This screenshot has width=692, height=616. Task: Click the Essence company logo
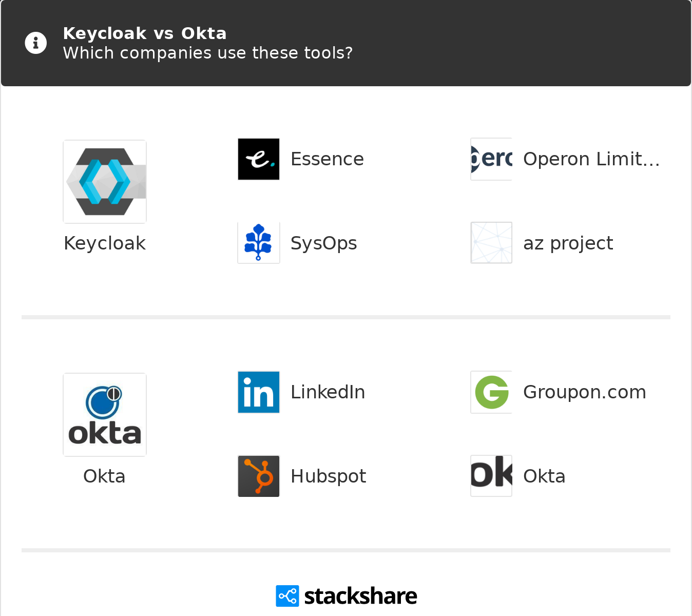click(x=258, y=159)
